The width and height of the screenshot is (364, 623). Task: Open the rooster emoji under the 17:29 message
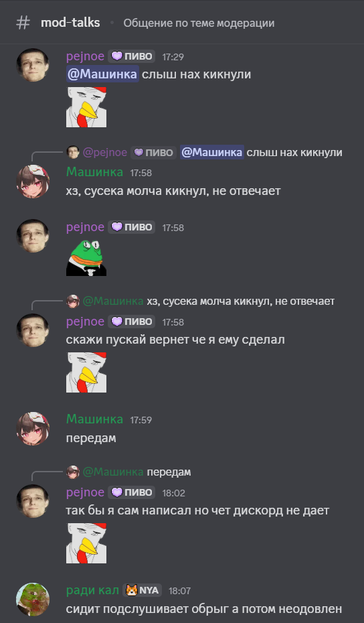coord(86,107)
